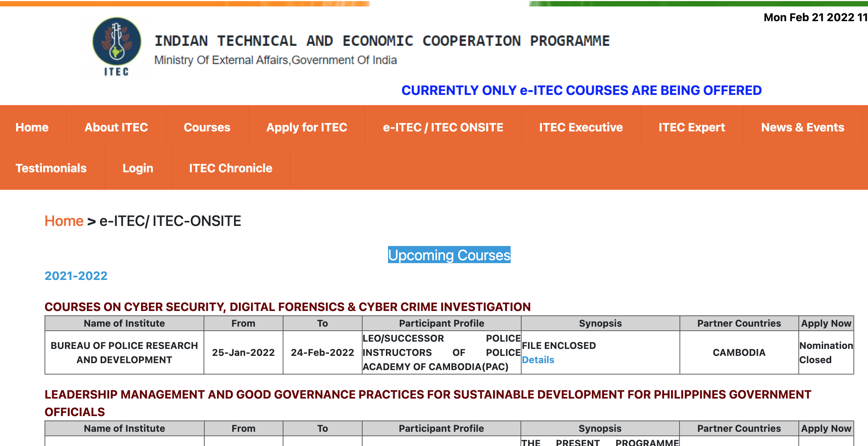Screen dimensions: 868x446
Task: Open e-ITEC / ITEC ONSITE menu
Action: (443, 127)
